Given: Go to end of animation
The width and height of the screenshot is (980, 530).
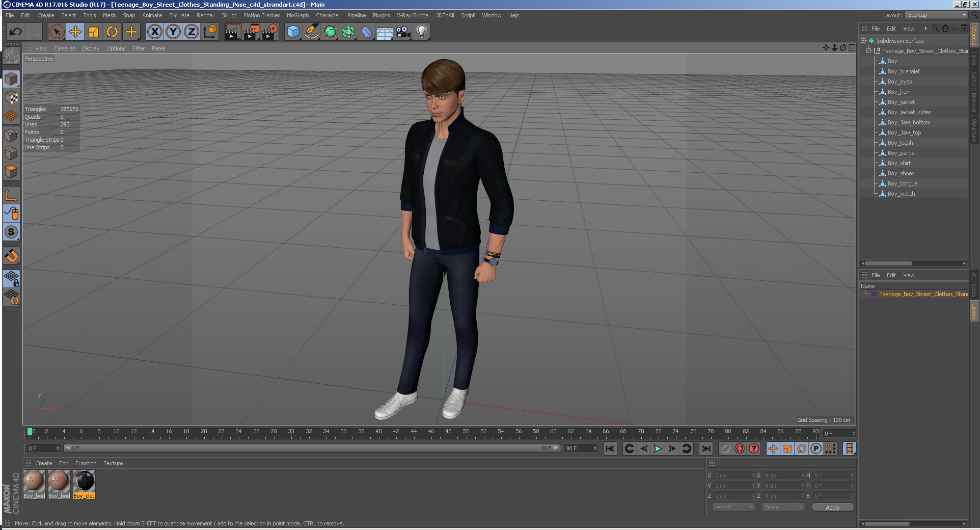Looking at the screenshot, I should point(705,448).
